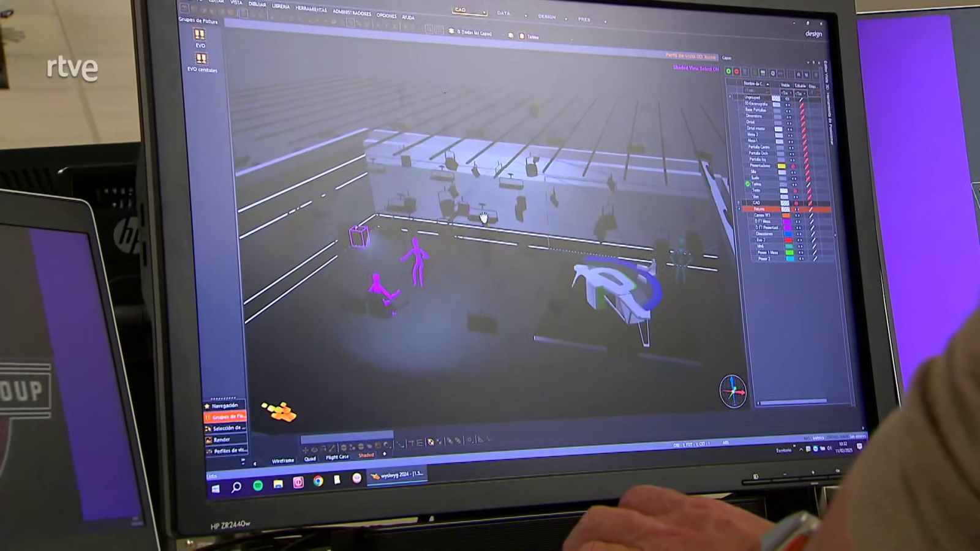Click the yellow color swatch of Presentaciones
The width and height of the screenshot is (980, 551).
click(782, 165)
